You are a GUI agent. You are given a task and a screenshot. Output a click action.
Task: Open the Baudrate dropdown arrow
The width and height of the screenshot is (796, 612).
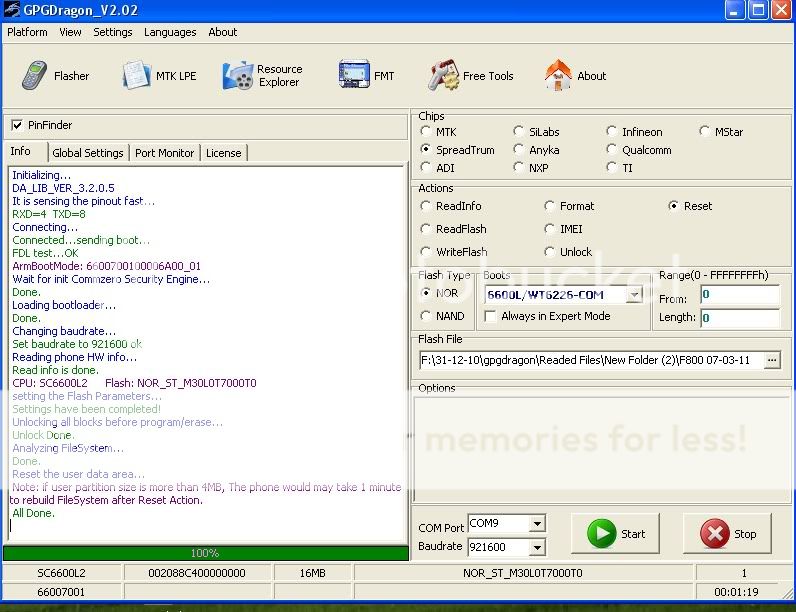tap(537, 547)
